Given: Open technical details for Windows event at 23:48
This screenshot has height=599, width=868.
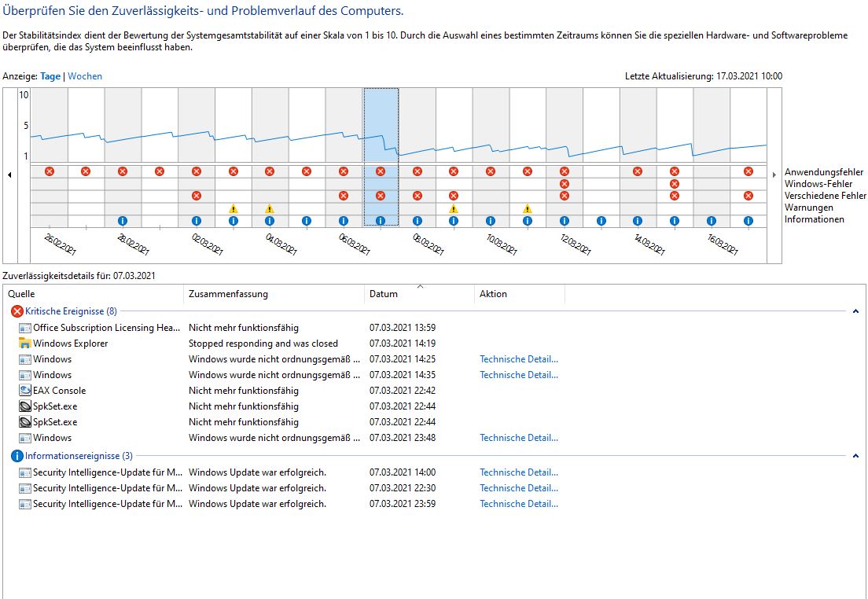Looking at the screenshot, I should pyautogui.click(x=519, y=438).
